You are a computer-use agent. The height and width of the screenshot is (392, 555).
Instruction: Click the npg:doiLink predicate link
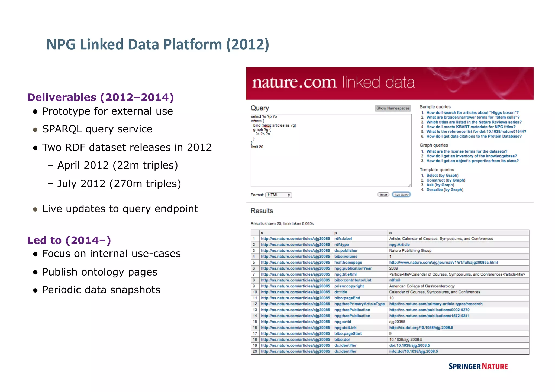coord(345,328)
